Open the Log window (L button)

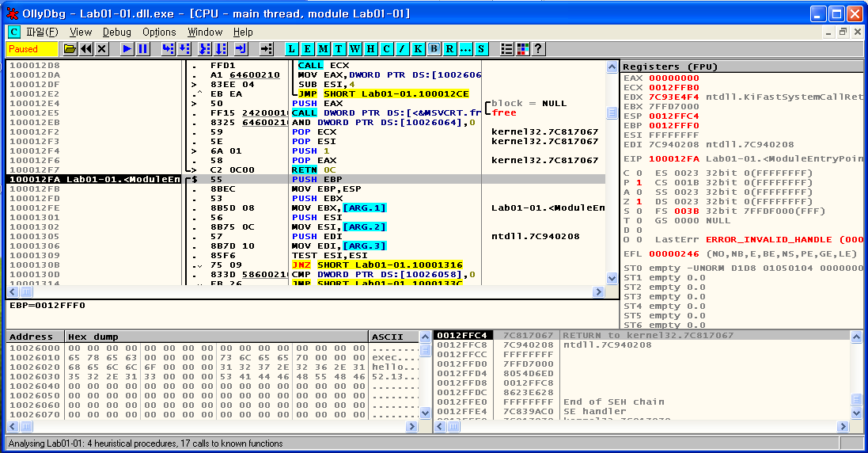pos(292,49)
